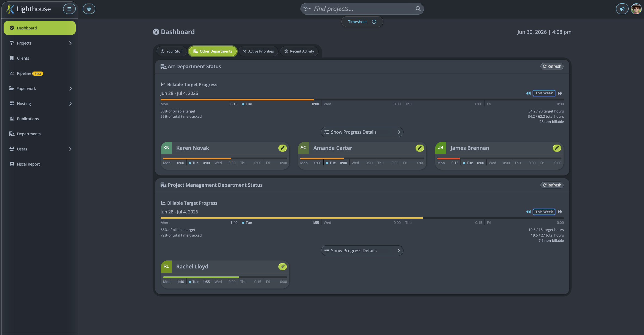Open the user profile avatar
644x335 pixels.
coord(636,9)
